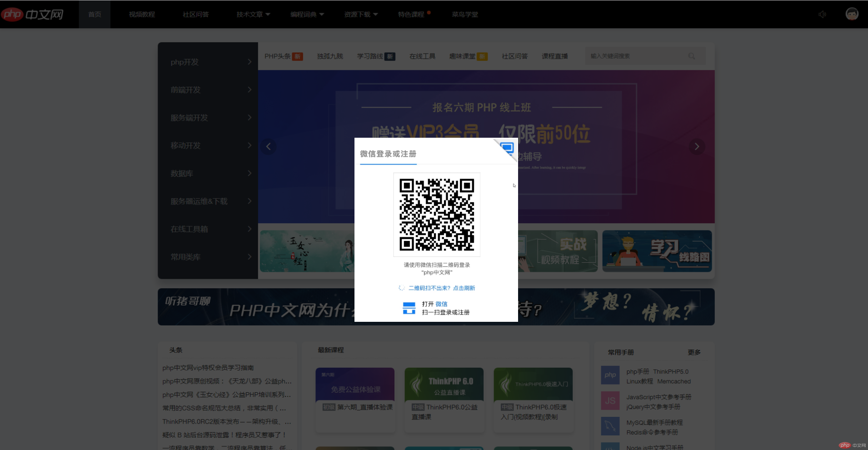868x450 pixels.
Task: Open the 实战视频教程 banner thumbnail
Action: [x=558, y=251]
